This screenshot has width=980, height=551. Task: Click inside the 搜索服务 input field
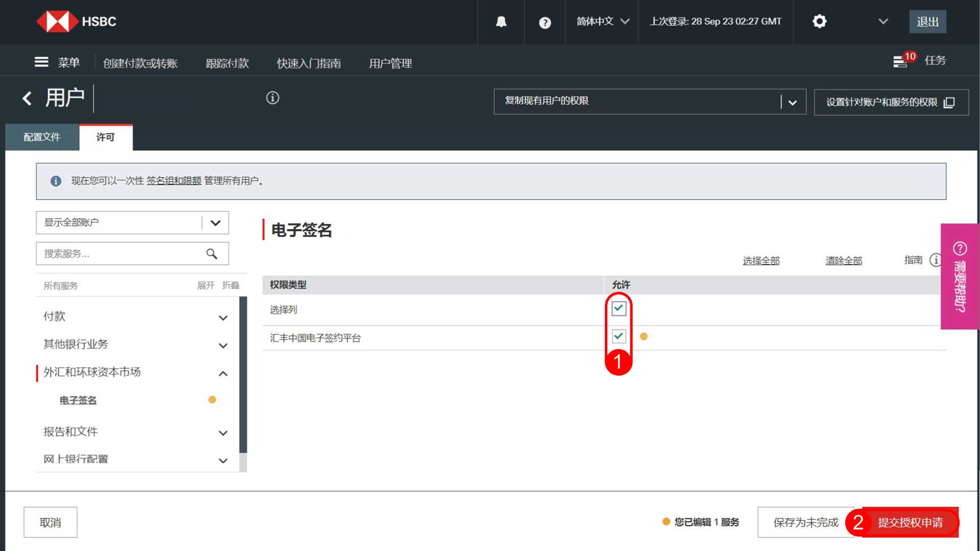point(117,254)
